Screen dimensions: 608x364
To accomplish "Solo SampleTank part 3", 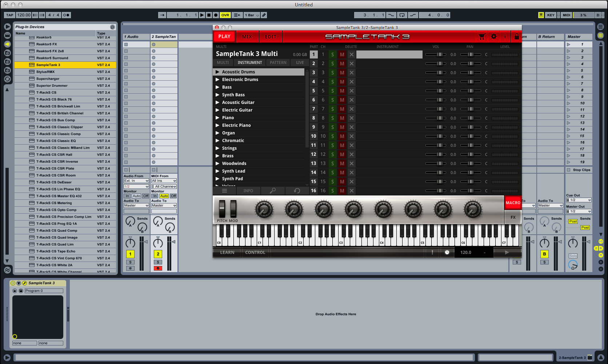I will 332,73.
